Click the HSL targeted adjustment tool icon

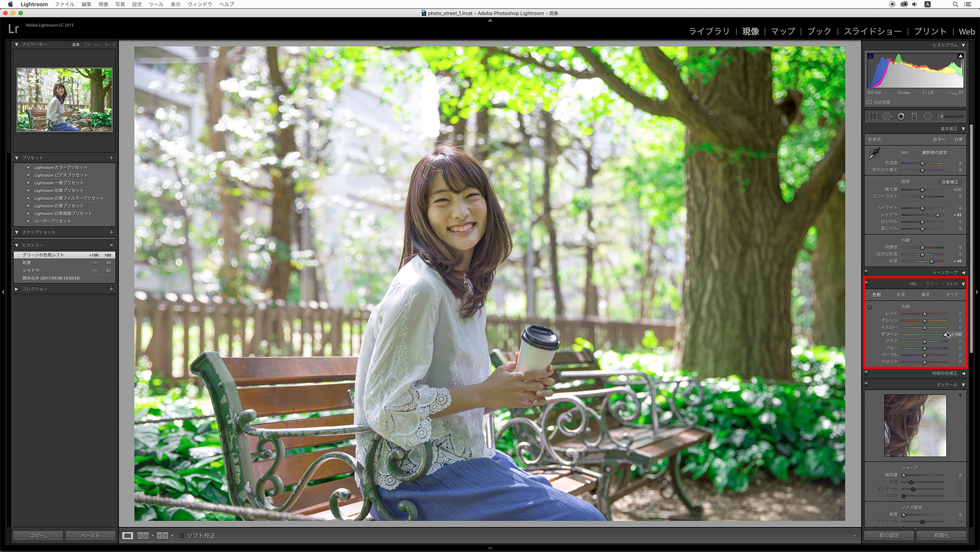click(869, 307)
